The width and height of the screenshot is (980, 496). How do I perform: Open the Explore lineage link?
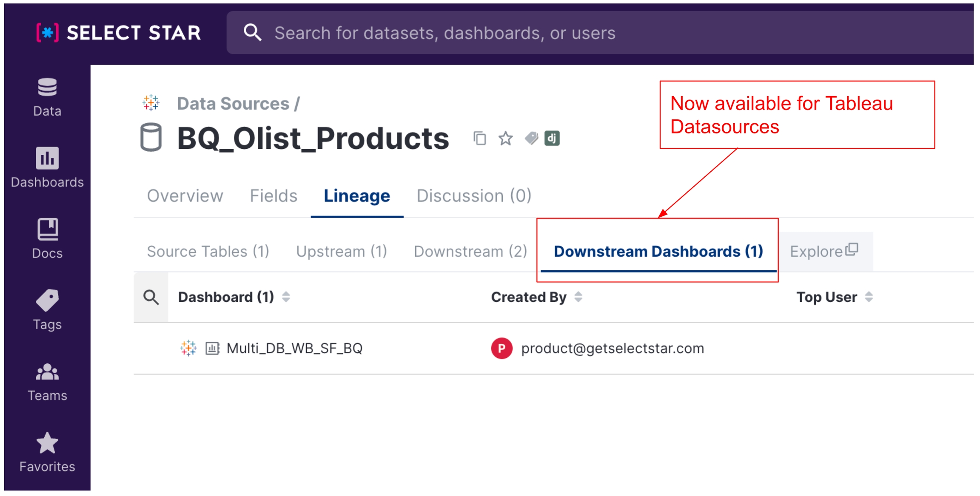point(824,251)
